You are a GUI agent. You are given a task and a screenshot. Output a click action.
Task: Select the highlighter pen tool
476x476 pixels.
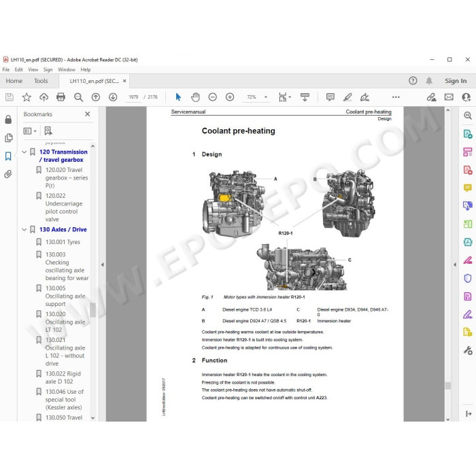coord(347,97)
